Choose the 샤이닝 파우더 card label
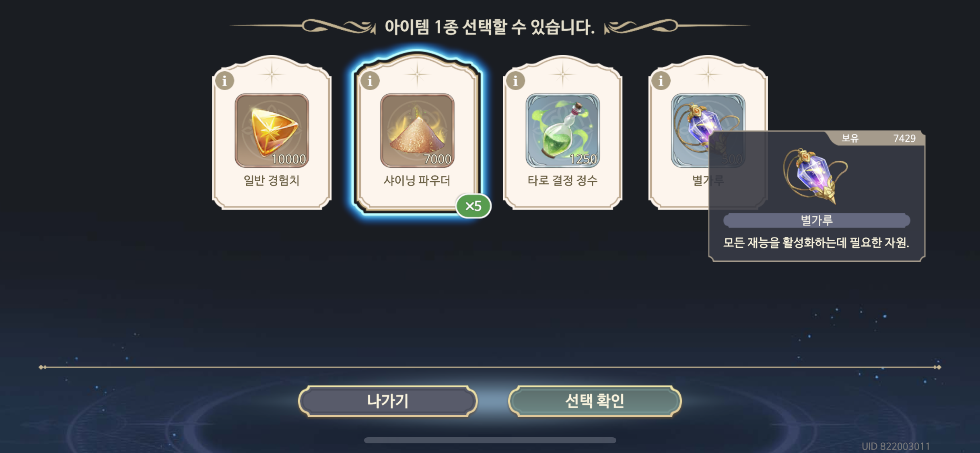The height and width of the screenshot is (453, 980). click(x=417, y=180)
